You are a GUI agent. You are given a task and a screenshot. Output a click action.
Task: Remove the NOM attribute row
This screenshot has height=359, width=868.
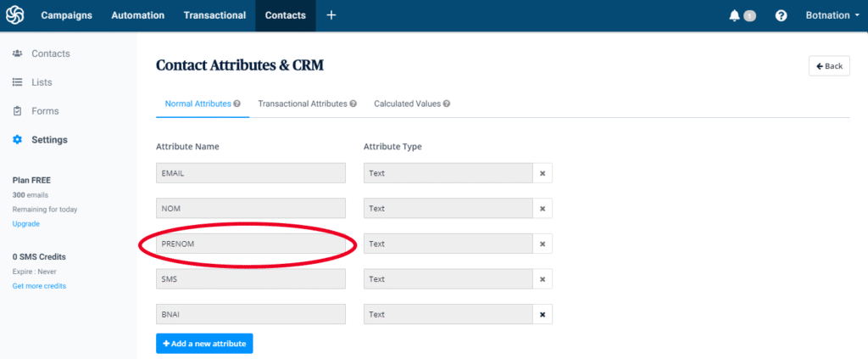pos(542,209)
